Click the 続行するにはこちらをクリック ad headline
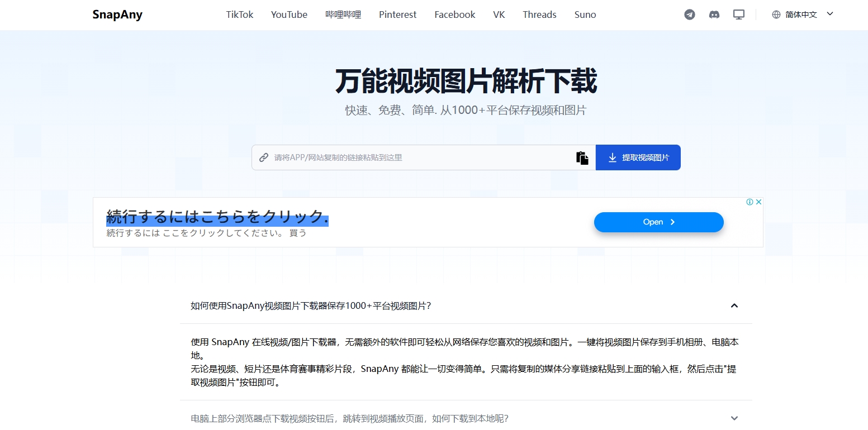868x430 pixels. pos(217,217)
